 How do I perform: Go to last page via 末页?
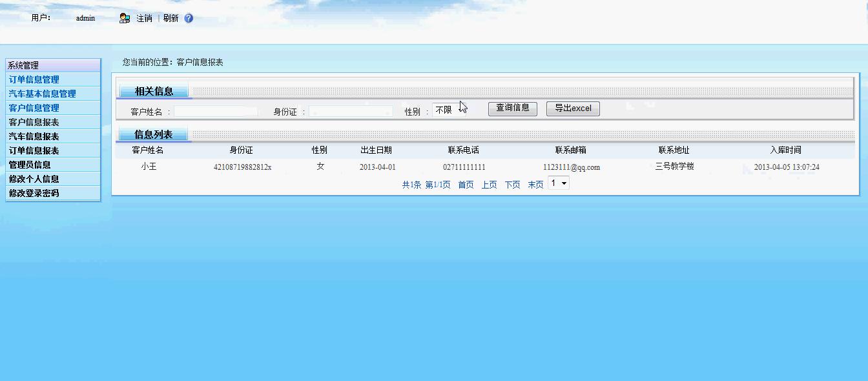coord(535,185)
